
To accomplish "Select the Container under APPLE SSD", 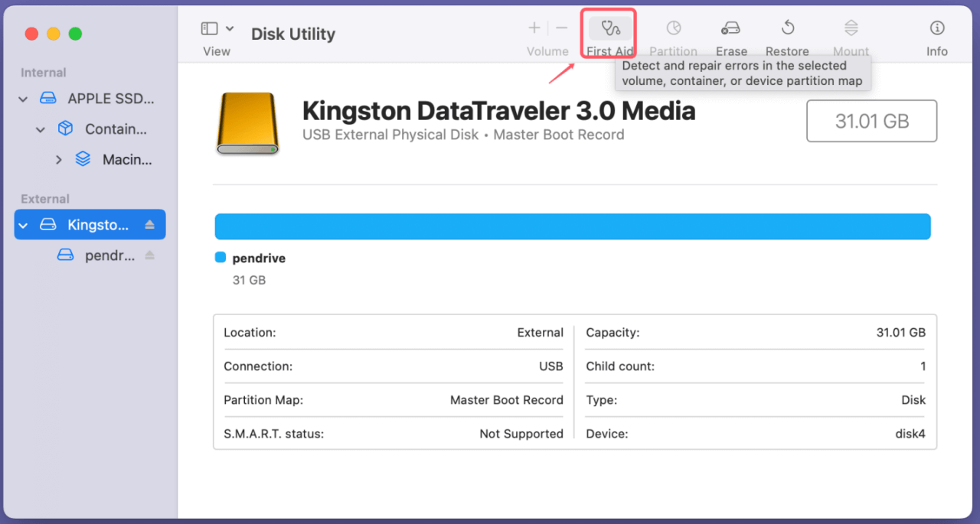I will click(x=115, y=129).
